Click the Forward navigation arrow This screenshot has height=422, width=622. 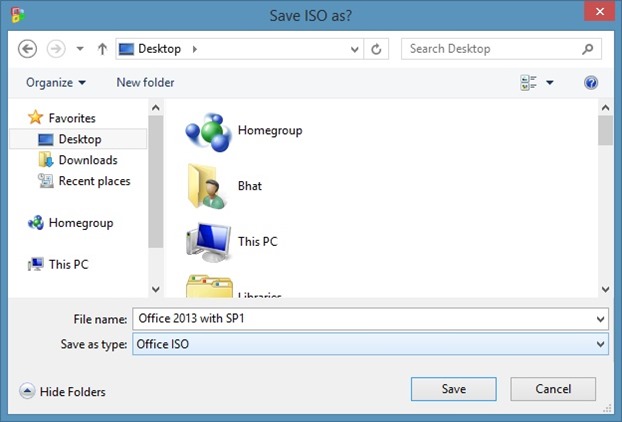click(56, 49)
